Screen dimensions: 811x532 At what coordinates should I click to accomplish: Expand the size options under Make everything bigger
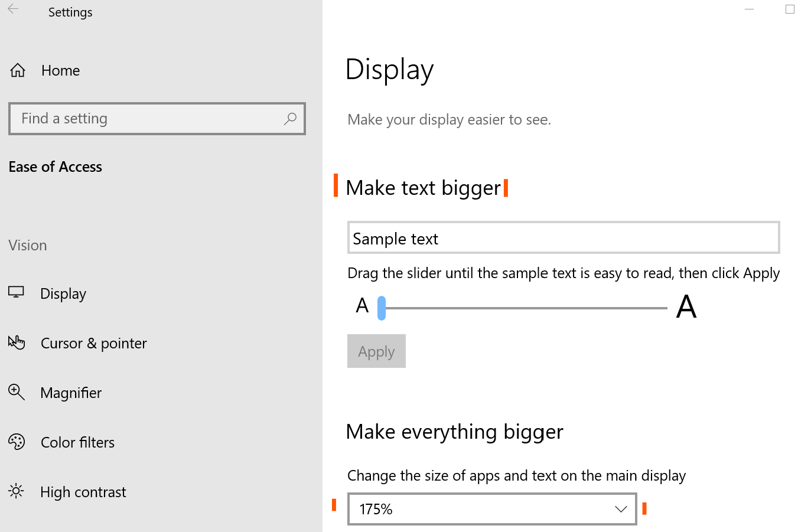coord(492,508)
